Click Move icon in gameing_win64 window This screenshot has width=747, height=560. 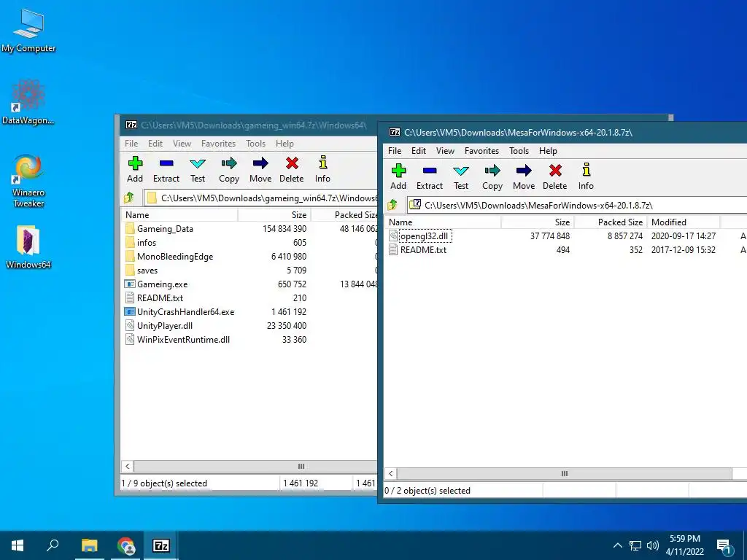pos(260,163)
